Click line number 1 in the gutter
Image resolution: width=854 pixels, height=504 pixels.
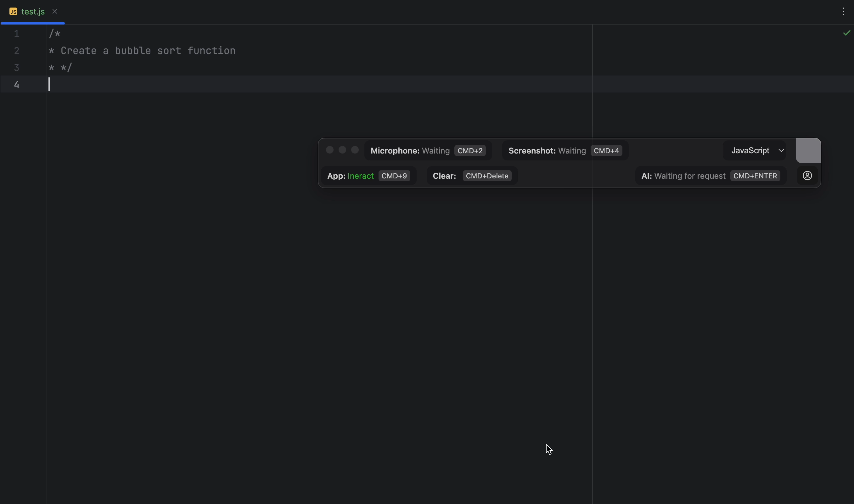17,34
